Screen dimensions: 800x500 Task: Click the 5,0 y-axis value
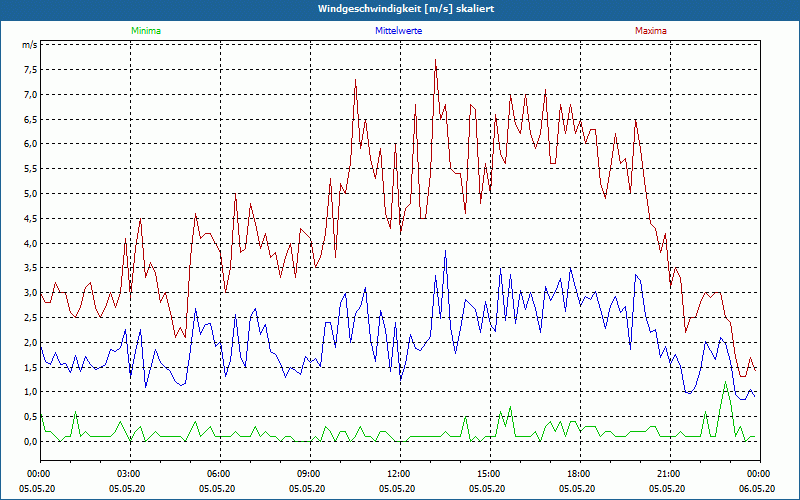point(31,194)
